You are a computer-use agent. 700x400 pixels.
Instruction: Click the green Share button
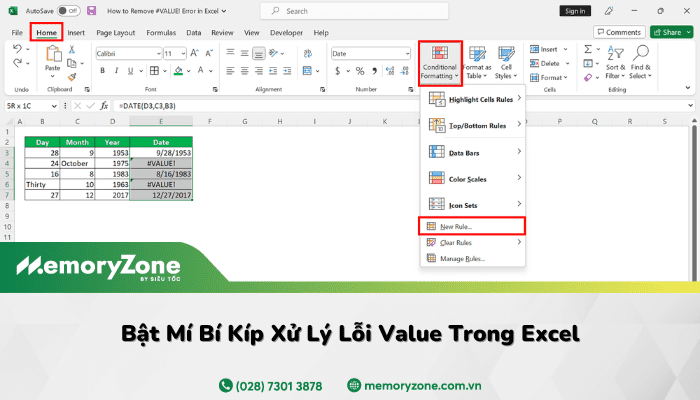click(x=671, y=32)
